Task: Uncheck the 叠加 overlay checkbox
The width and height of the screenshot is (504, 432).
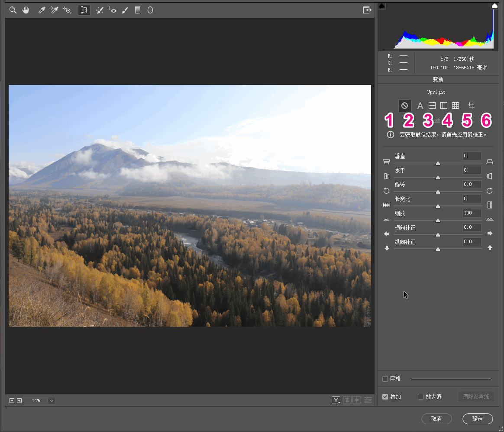Action: pyautogui.click(x=385, y=396)
